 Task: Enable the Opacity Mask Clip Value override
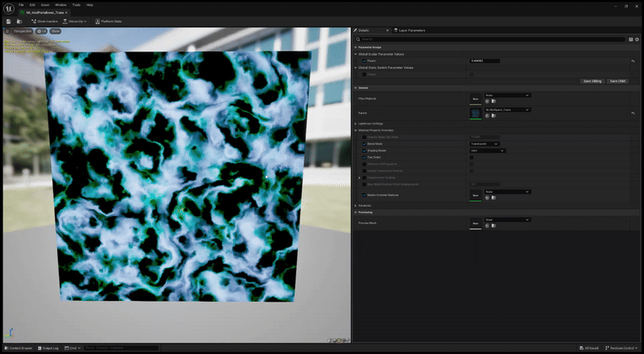tap(365, 137)
